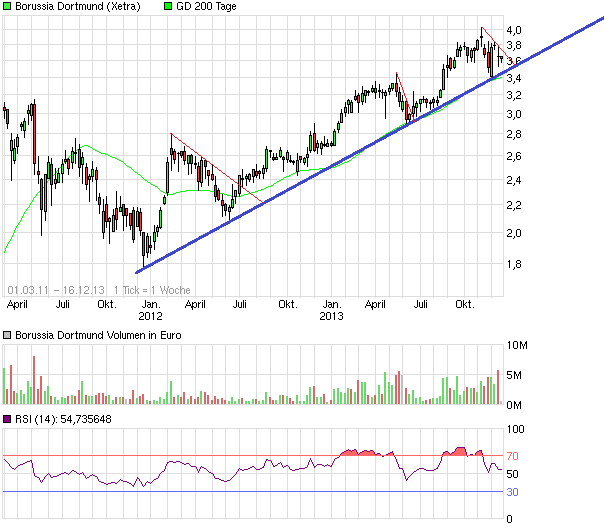The height and width of the screenshot is (527, 604).
Task: Click the red '70' RSI threshold label
Action: 512,456
